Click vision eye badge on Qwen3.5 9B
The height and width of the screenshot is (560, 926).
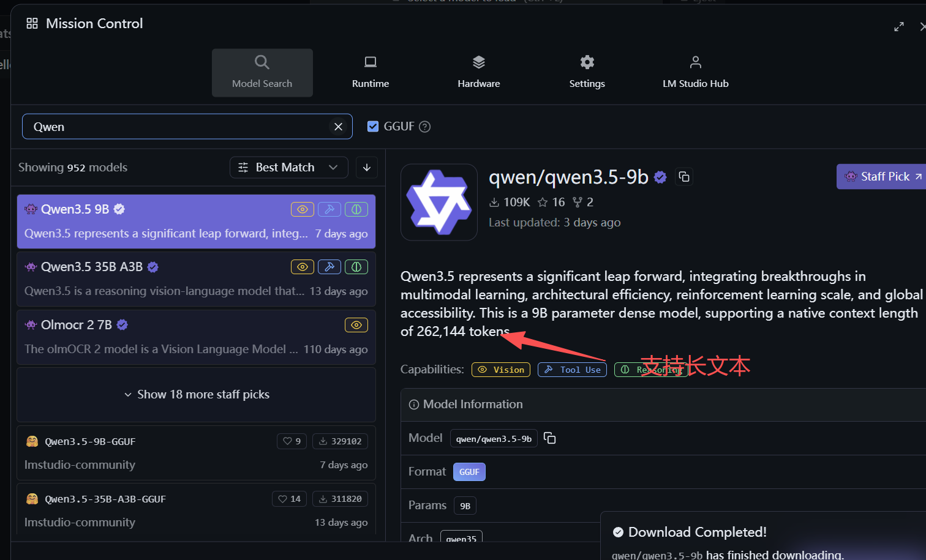[x=303, y=209]
